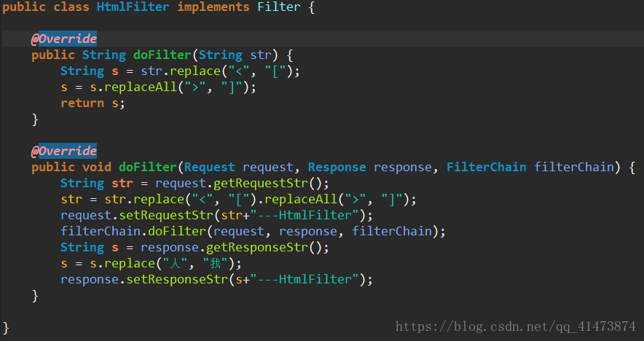
Task: Click the doFilter name in 'public void doFilter'
Action: tap(148, 167)
